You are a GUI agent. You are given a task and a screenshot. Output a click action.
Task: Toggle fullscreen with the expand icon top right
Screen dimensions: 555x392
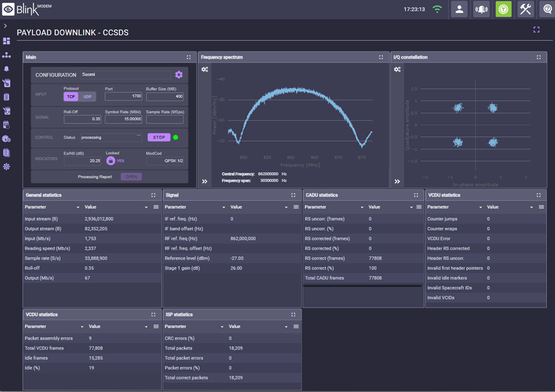(536, 29)
